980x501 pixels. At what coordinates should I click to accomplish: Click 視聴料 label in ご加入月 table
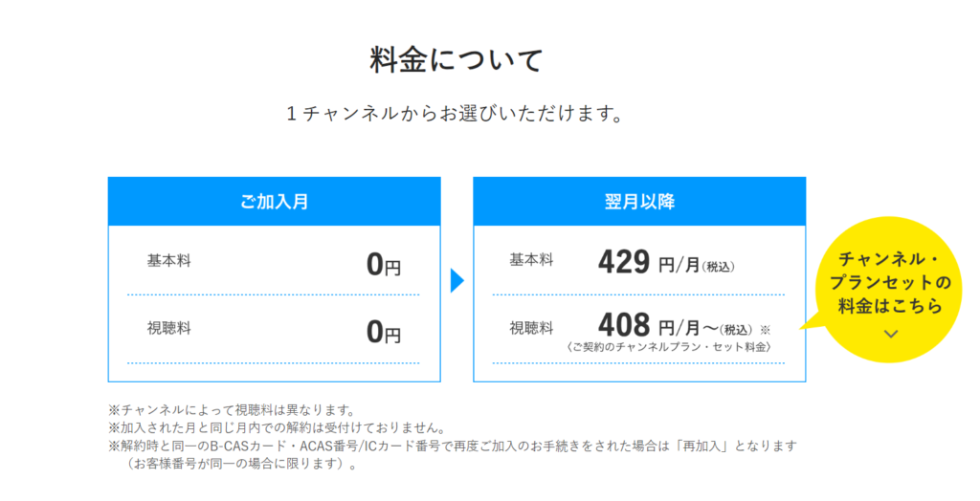(168, 328)
